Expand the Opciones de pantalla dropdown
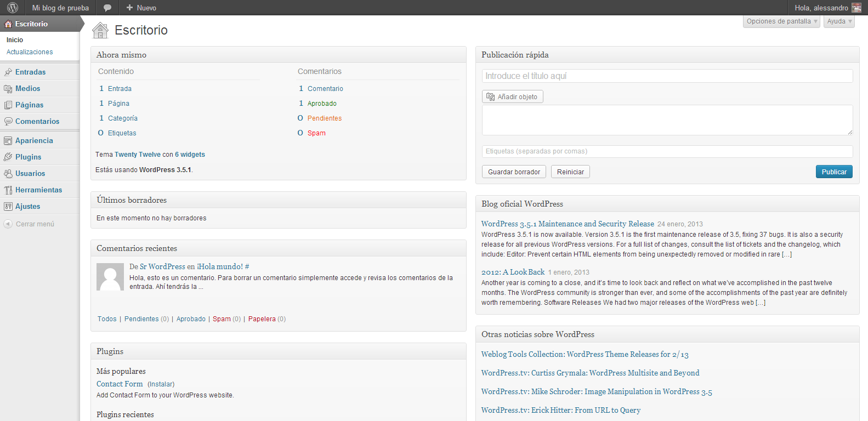Viewport: 868px width, 421px height. tap(781, 21)
